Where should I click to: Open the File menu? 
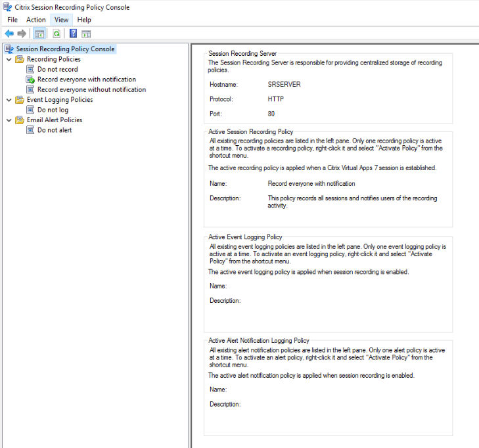point(12,20)
